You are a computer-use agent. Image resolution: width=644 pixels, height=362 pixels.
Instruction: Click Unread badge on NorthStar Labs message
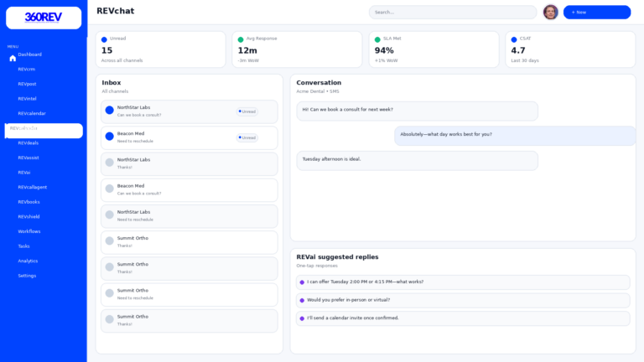tap(247, 111)
